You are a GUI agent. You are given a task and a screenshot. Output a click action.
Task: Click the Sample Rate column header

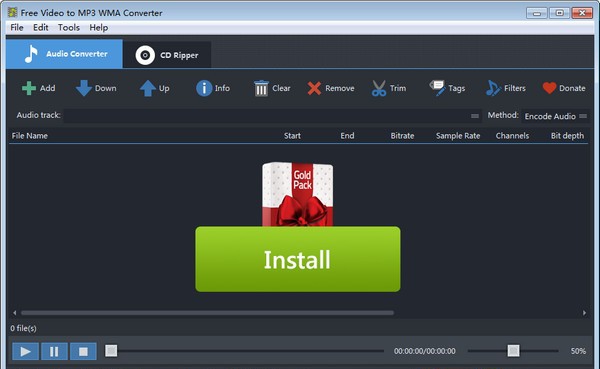458,136
